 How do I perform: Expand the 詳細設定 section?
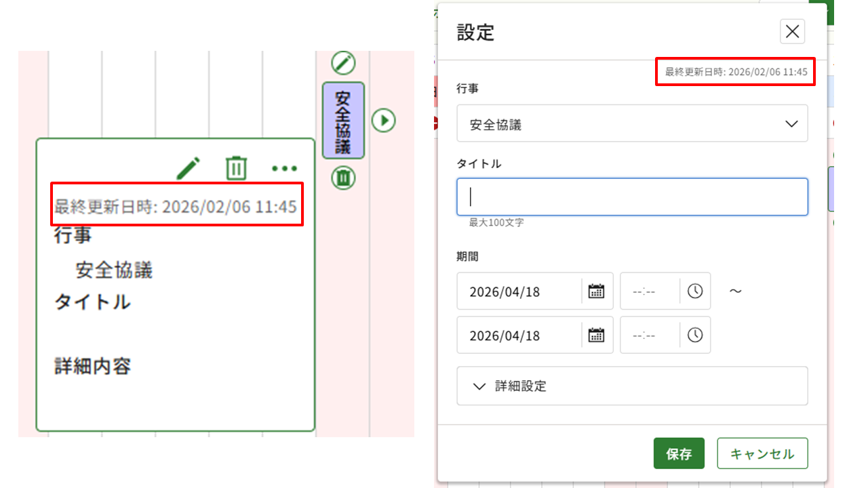pos(632,386)
